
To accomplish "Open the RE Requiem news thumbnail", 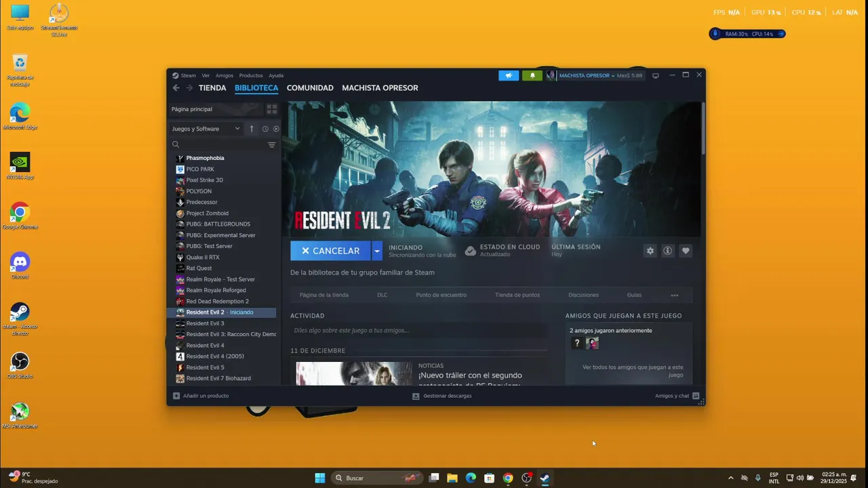I will point(354,373).
